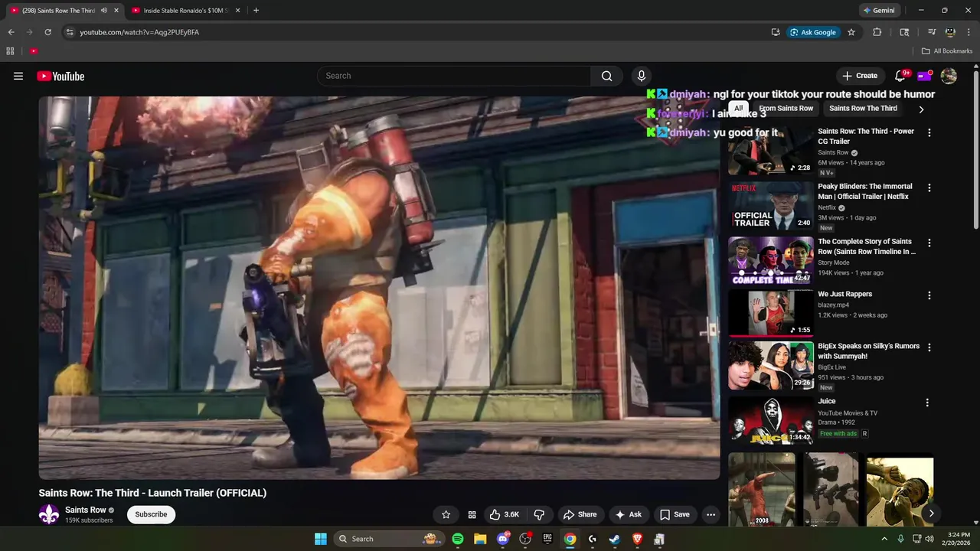Screen dimensions: 980x551
Task: Open the YouTube hamburger guide menu
Action: coord(18,76)
